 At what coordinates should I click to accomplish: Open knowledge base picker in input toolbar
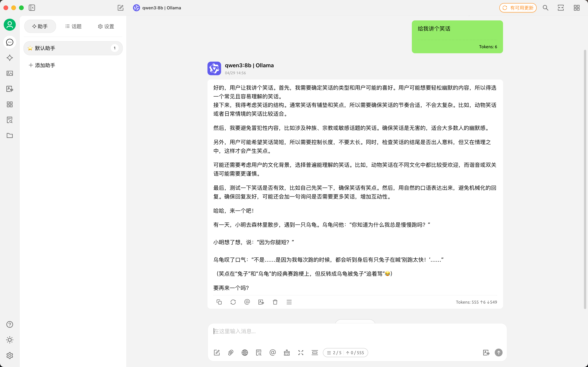tap(259, 353)
